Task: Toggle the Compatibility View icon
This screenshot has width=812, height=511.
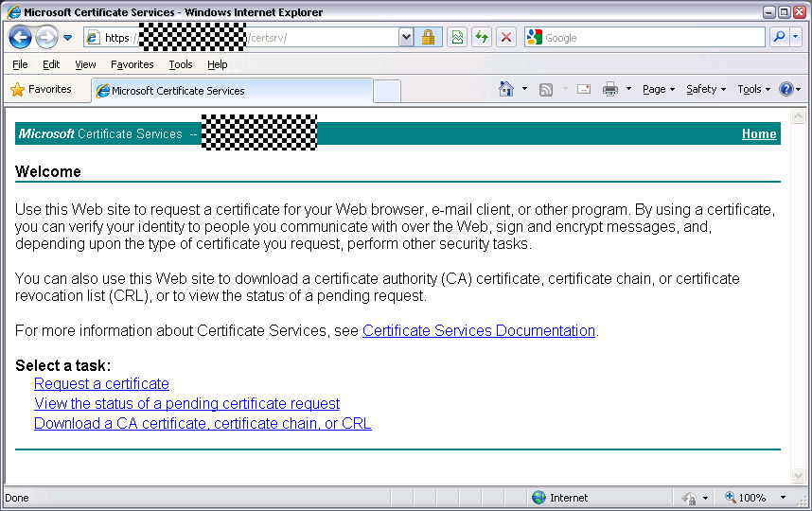Action: pyautogui.click(x=457, y=37)
